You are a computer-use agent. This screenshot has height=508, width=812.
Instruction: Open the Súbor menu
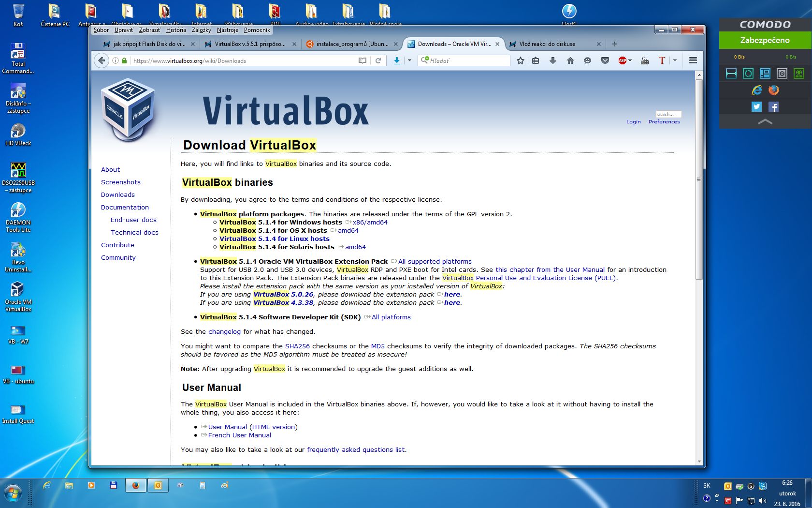click(x=101, y=30)
